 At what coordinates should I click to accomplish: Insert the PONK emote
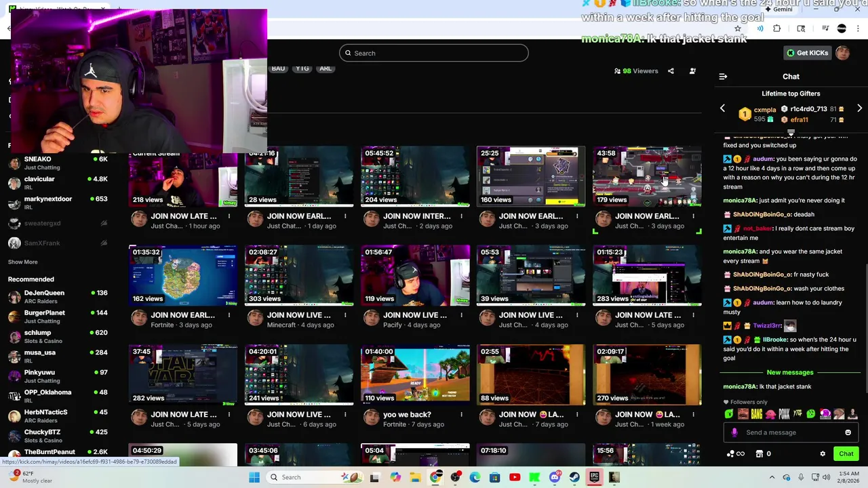[785, 414]
